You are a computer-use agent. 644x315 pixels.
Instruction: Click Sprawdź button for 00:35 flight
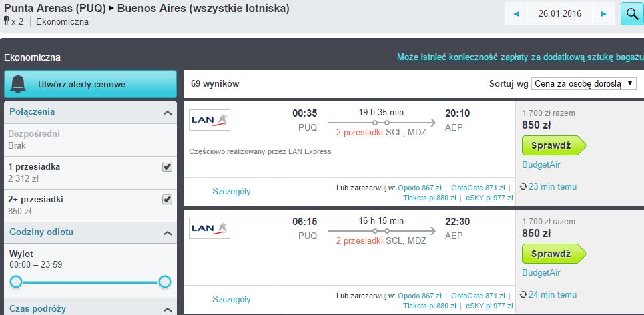click(x=554, y=145)
